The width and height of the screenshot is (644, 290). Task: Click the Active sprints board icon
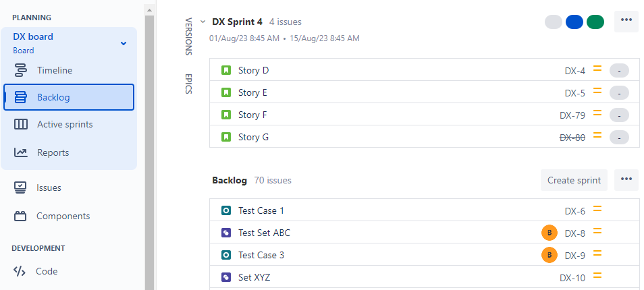click(21, 124)
